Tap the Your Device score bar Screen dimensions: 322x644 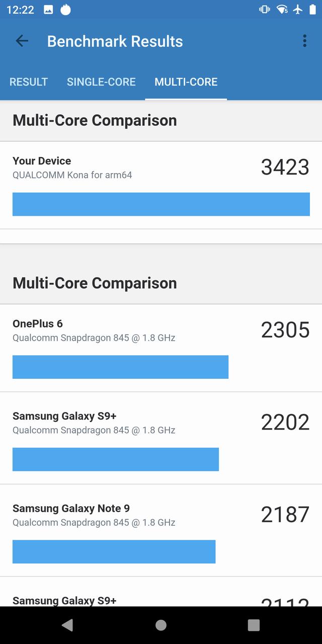(161, 204)
